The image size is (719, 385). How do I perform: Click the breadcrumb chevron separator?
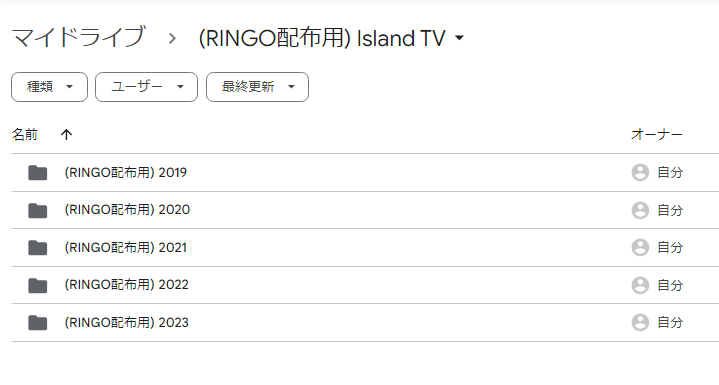(x=172, y=38)
